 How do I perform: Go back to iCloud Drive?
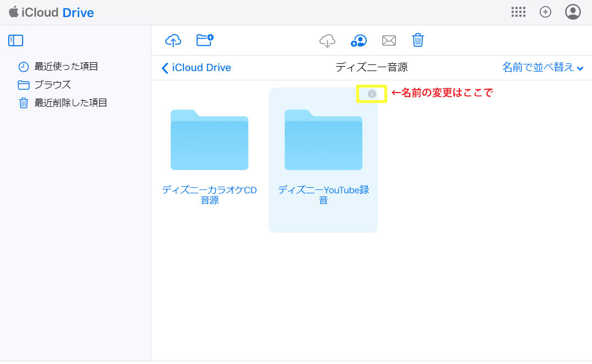pyautogui.click(x=197, y=68)
